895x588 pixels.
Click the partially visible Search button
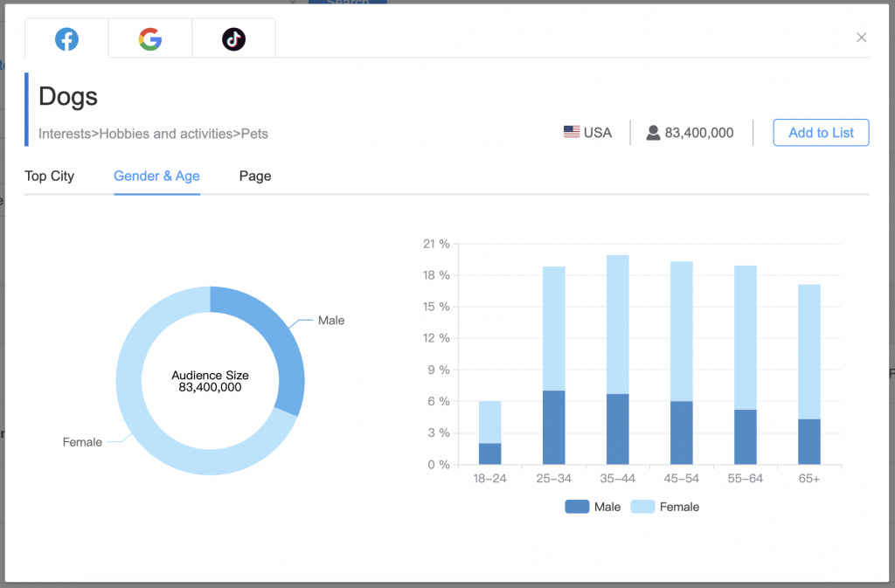pos(347,3)
